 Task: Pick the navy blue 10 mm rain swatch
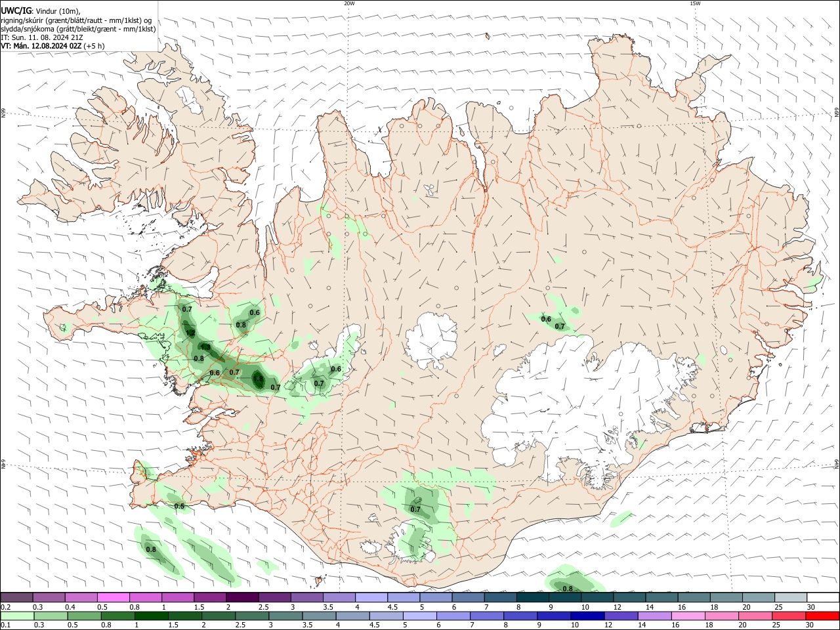(x=587, y=616)
